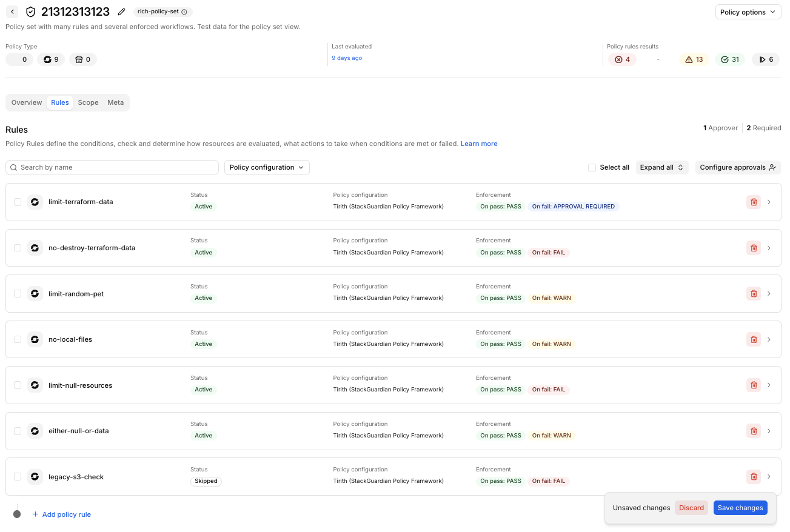Click the back arrow next to policy name
Screen dimensions: 790x532
(x=12, y=12)
